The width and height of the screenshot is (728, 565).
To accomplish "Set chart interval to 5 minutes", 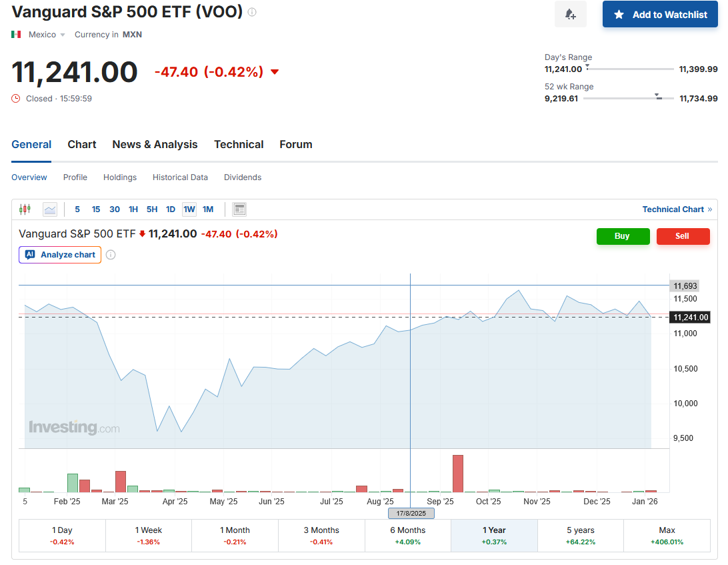I will (77, 209).
